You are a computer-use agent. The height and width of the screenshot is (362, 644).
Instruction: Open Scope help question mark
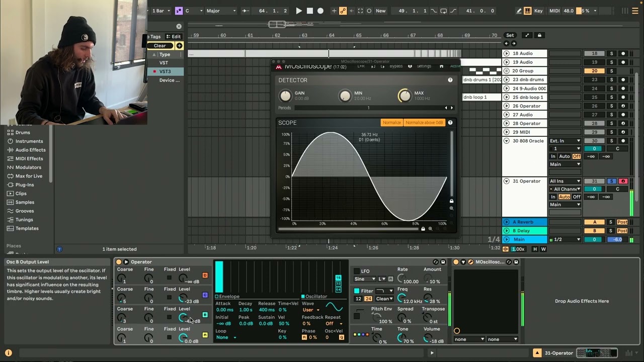(x=450, y=123)
